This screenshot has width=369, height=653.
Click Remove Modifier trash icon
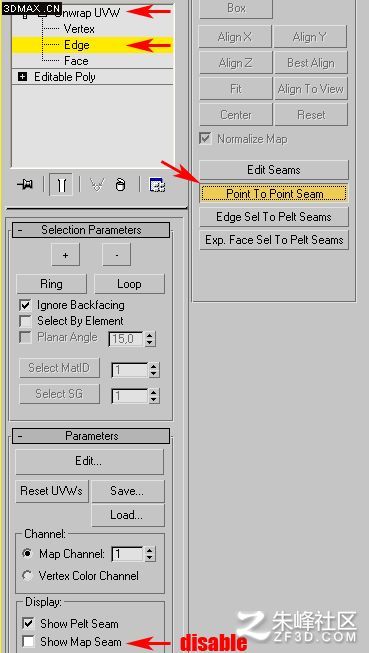coord(120,184)
